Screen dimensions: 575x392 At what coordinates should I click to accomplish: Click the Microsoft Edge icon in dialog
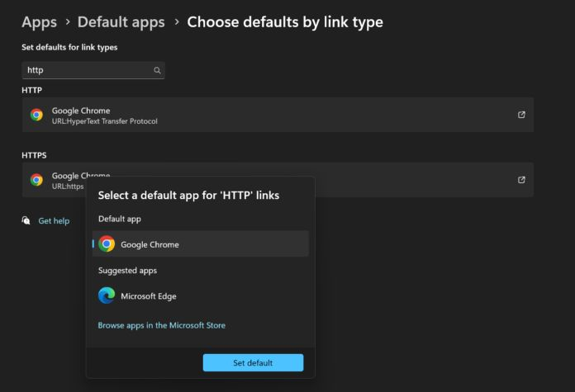point(107,295)
